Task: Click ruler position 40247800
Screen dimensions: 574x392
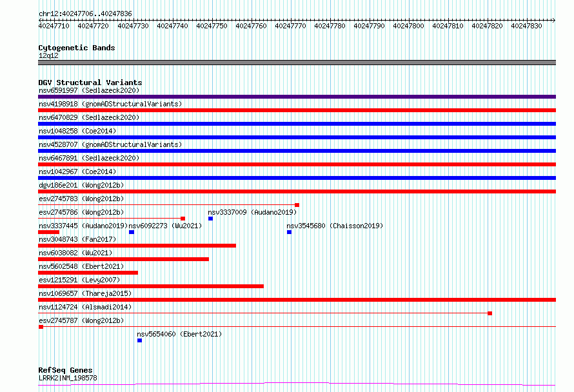Action: 408,26
